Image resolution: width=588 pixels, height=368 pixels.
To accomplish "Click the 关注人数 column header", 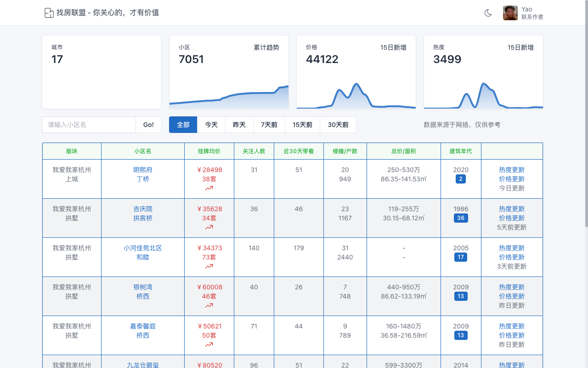I will tap(254, 151).
